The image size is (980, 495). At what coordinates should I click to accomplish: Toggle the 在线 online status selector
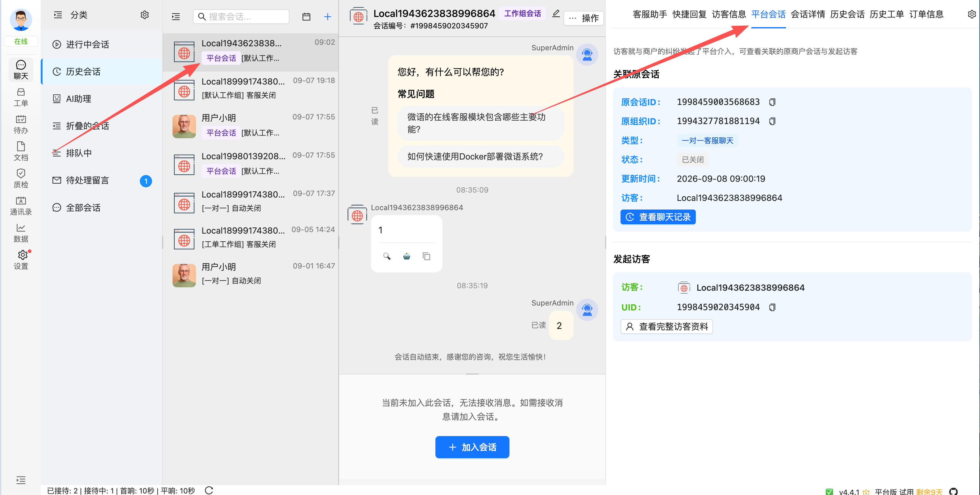pyautogui.click(x=21, y=41)
